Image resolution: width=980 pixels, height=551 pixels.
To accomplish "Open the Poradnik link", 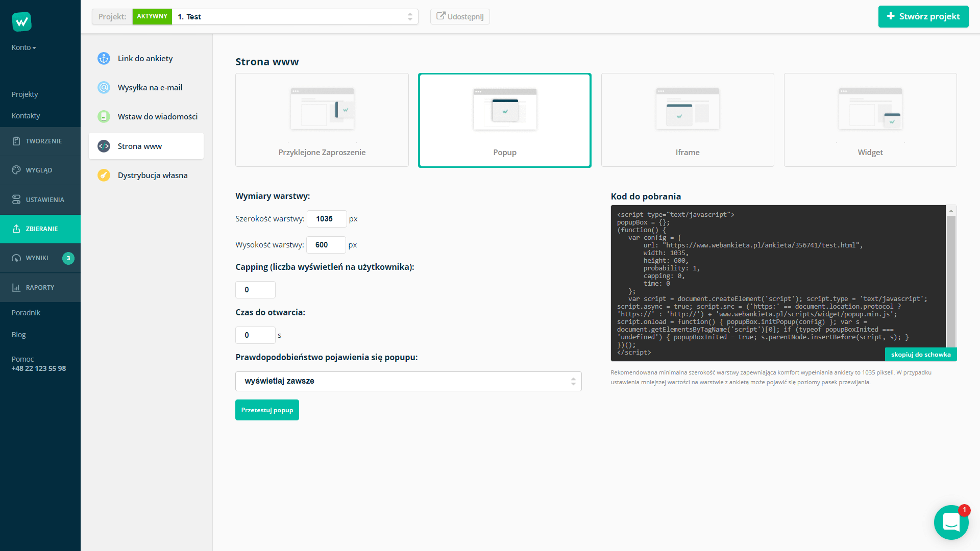I will [26, 313].
